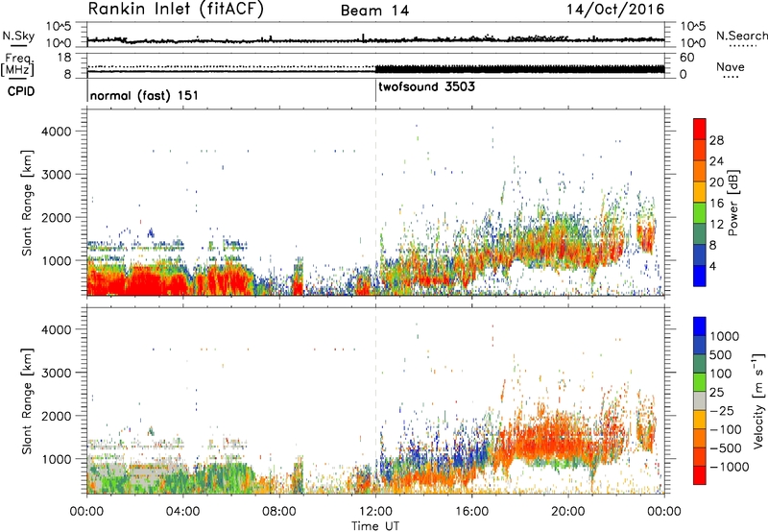Viewport: 768px width, 532px height.
Task: Click the "04:00" time axis label
Action: 183,512
